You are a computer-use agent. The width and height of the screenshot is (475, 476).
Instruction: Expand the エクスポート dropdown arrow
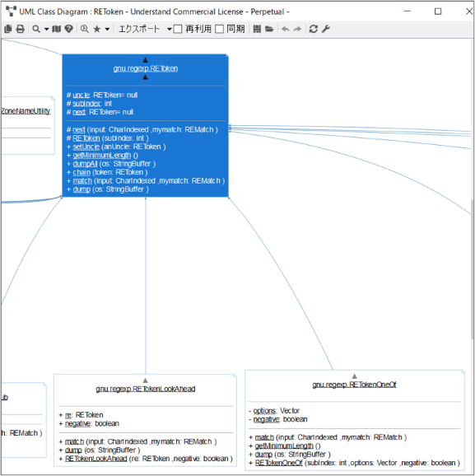click(x=170, y=30)
